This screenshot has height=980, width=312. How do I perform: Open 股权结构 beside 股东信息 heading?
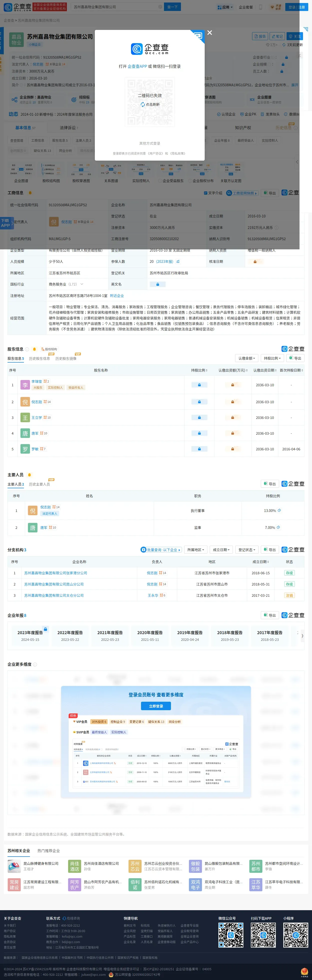[49, 349]
